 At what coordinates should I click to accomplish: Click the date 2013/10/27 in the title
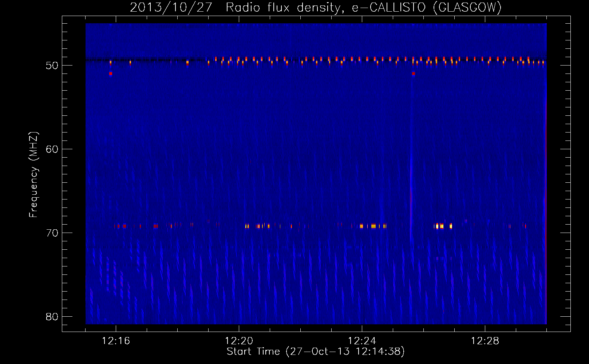(x=171, y=7)
